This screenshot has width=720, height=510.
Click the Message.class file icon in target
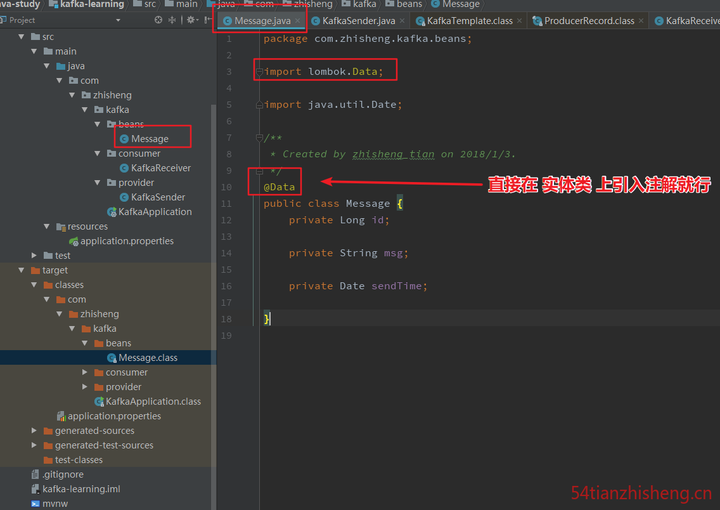[112, 358]
